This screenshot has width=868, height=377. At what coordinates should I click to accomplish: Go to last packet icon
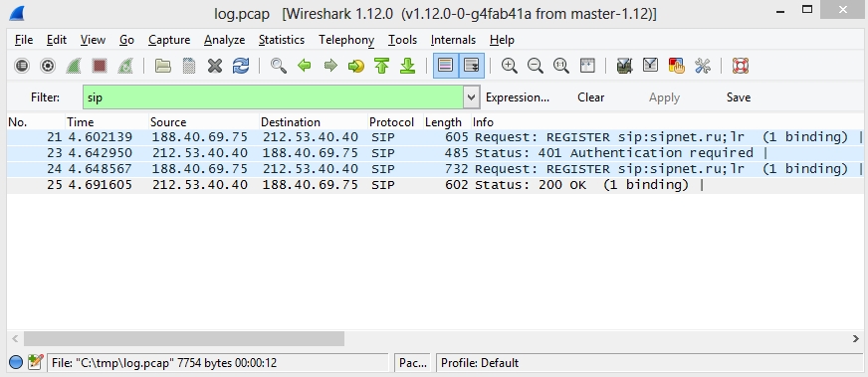tap(408, 66)
